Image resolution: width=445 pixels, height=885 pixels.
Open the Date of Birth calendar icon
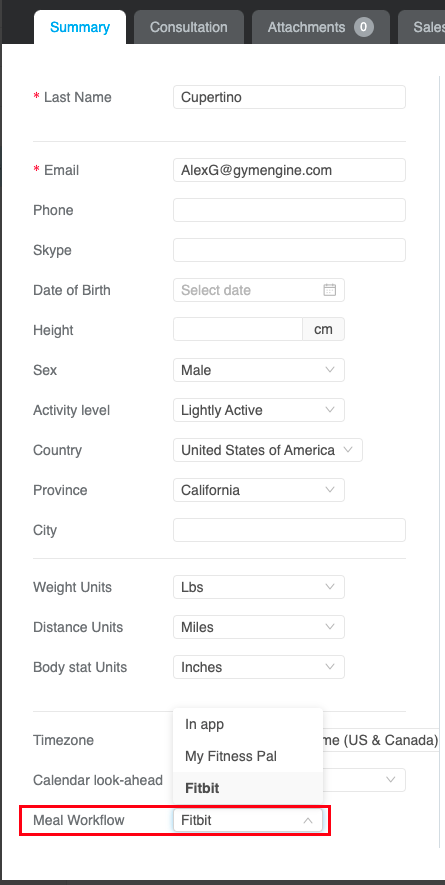pos(329,290)
